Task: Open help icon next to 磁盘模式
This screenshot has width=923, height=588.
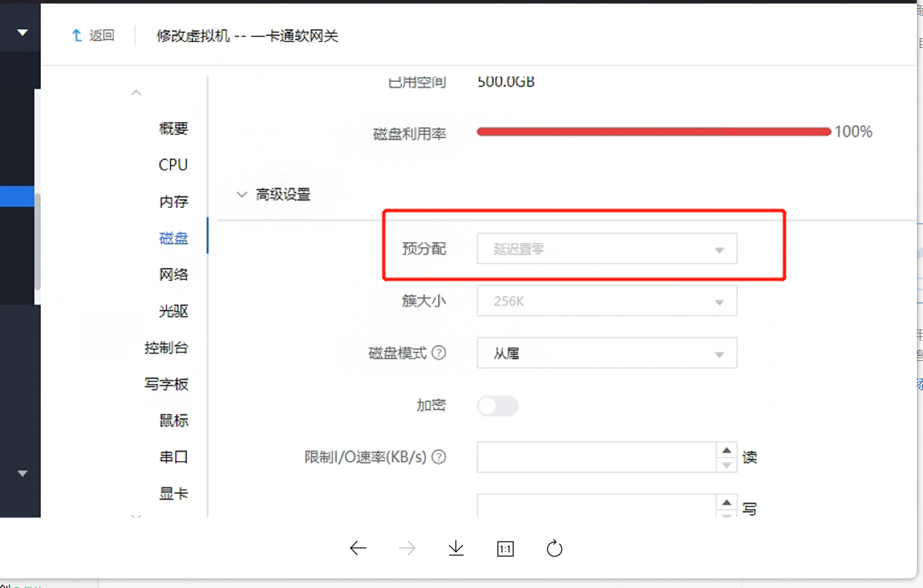Action: (439, 353)
